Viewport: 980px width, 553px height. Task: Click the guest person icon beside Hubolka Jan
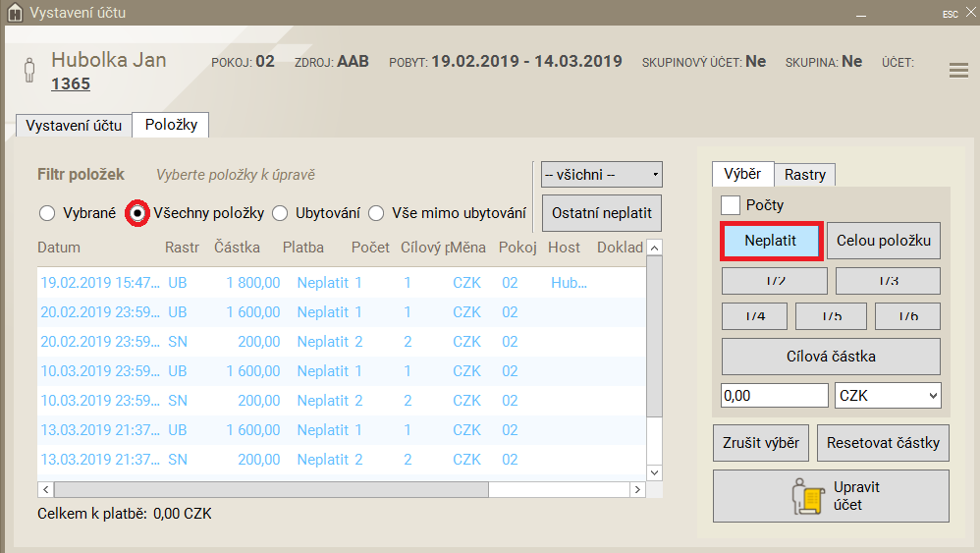(x=29, y=71)
